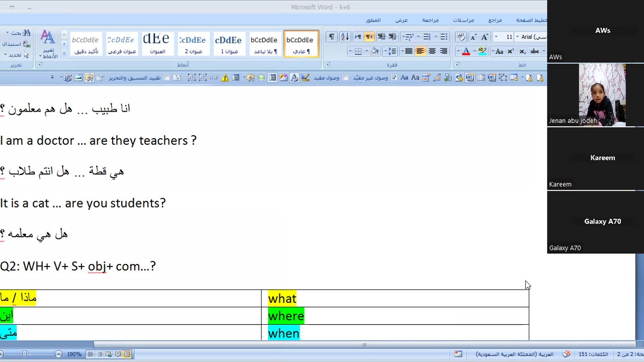Apply the تأكيد دقيق style
Viewport: 644px width, 362px height.
click(86, 44)
